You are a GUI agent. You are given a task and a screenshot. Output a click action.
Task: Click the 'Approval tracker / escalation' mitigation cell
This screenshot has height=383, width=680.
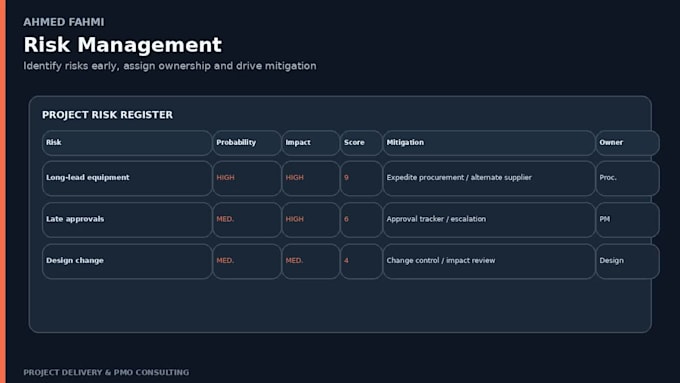pyautogui.click(x=489, y=220)
